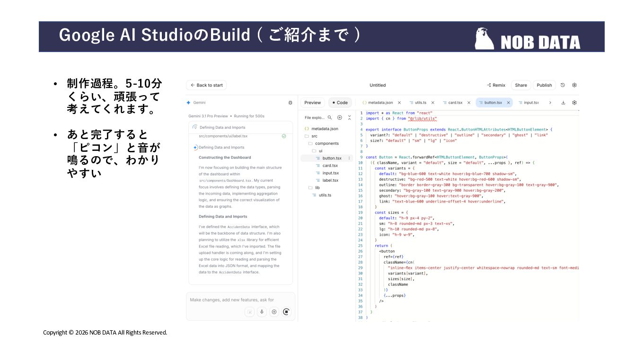Collapse the components folder
The height and width of the screenshot is (362, 644).
(326, 143)
